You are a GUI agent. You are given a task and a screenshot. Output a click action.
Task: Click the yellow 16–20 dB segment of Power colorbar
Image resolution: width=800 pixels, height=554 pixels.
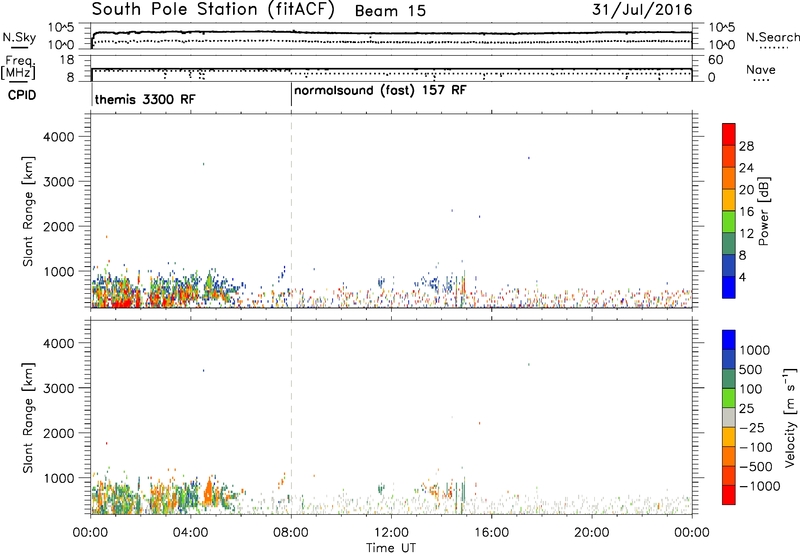tap(729, 200)
